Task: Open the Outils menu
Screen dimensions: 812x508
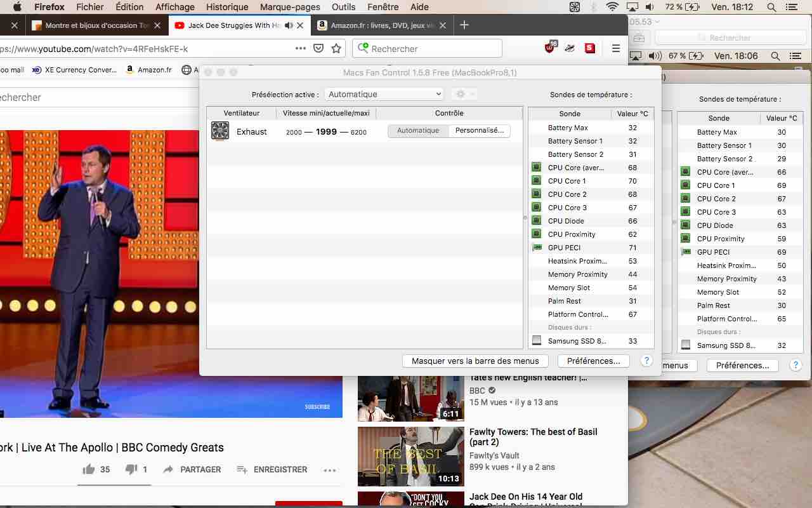Action: (344, 7)
